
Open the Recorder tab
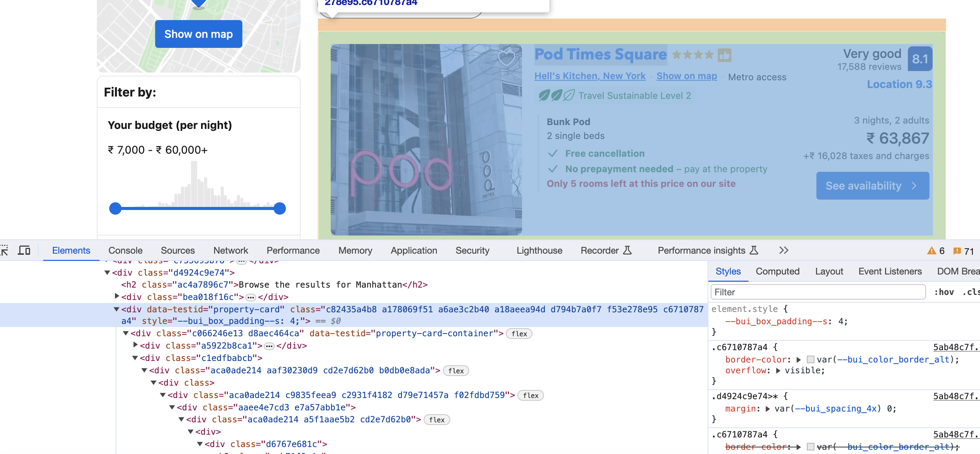[x=606, y=251]
